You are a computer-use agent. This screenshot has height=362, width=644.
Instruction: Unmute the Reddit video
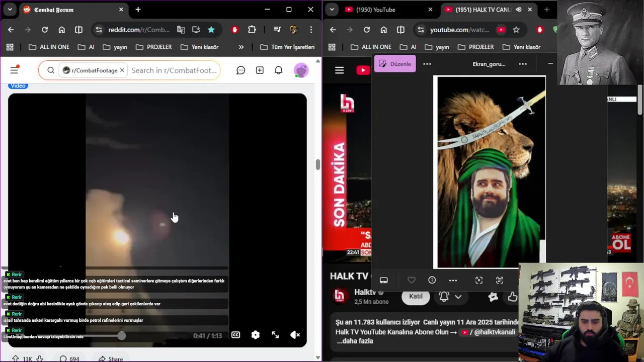point(295,335)
